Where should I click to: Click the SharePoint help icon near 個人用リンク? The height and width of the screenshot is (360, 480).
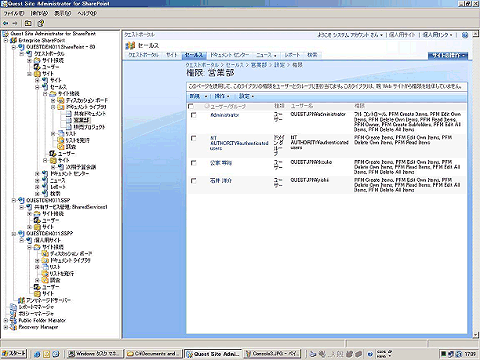point(465,35)
